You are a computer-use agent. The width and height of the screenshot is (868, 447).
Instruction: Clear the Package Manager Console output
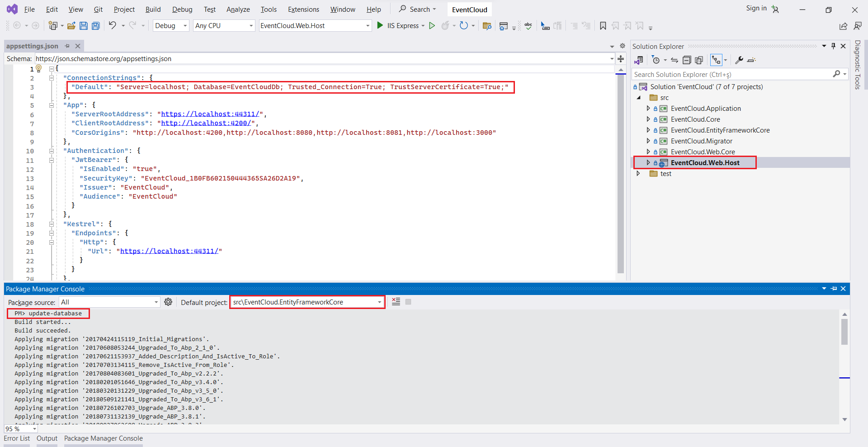point(396,302)
